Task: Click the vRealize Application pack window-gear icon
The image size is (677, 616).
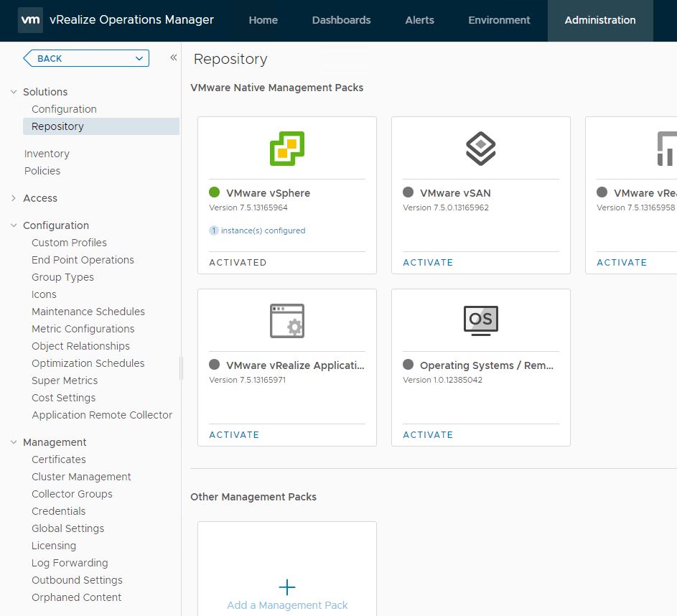Action: click(287, 321)
